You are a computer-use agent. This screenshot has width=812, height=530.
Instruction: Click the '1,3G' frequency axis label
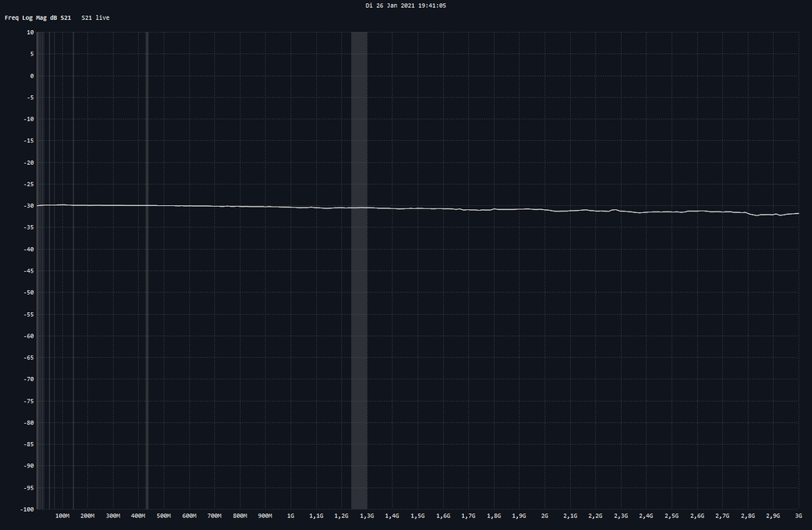[367, 516]
